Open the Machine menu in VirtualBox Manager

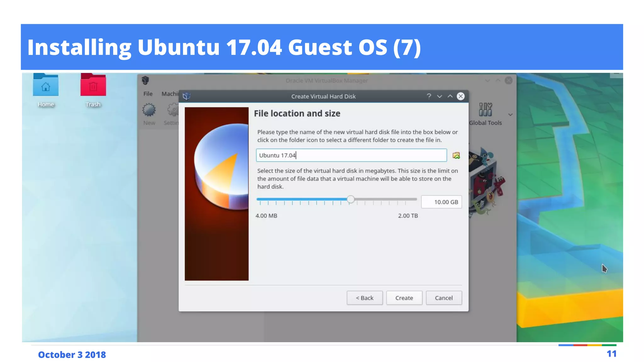click(170, 94)
